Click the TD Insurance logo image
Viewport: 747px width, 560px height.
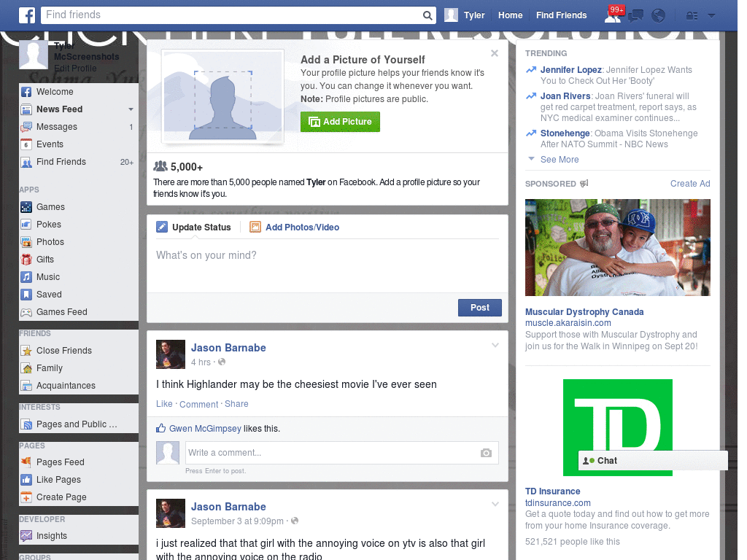click(x=617, y=427)
